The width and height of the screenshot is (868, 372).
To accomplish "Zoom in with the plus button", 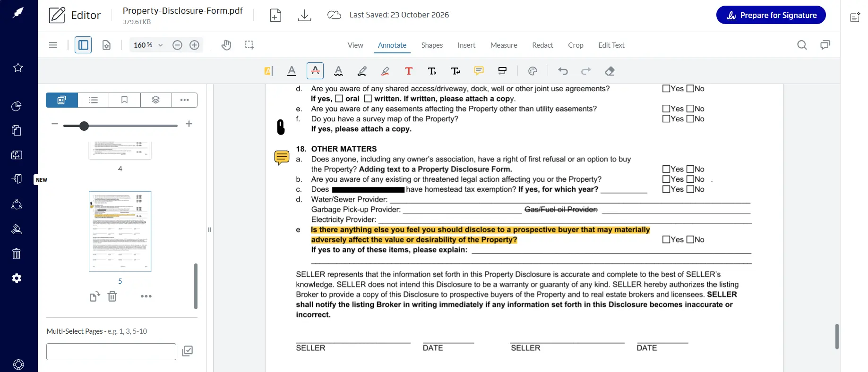I will pyautogui.click(x=194, y=45).
